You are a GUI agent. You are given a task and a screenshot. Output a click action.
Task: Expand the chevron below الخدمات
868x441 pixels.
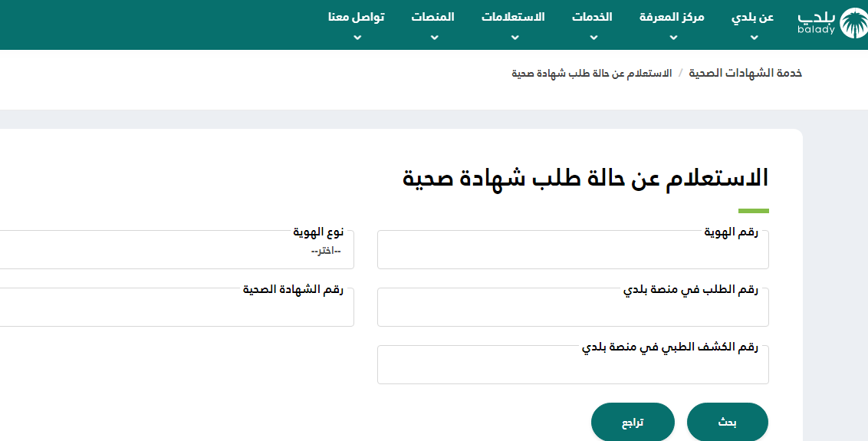click(x=592, y=37)
